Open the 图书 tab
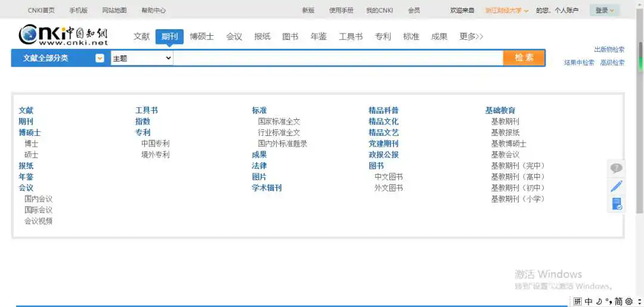 (x=290, y=36)
